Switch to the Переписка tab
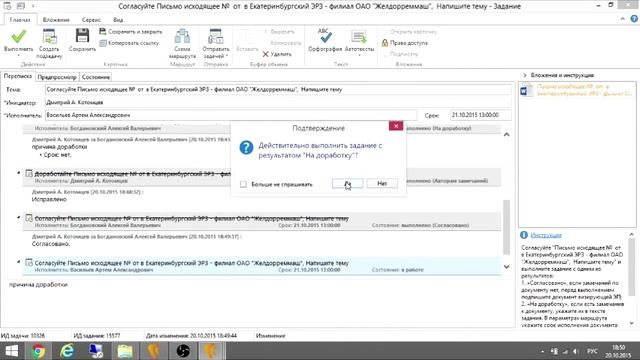The image size is (640, 360). point(18,76)
